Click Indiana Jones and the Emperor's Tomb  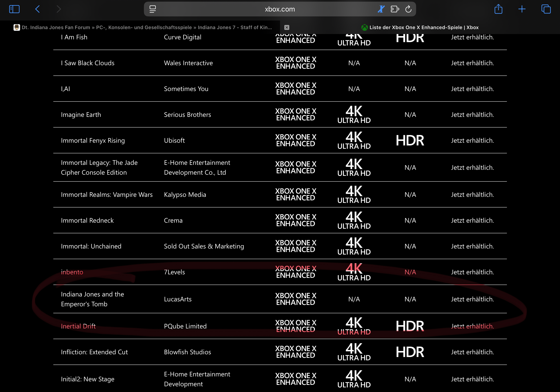click(x=92, y=299)
